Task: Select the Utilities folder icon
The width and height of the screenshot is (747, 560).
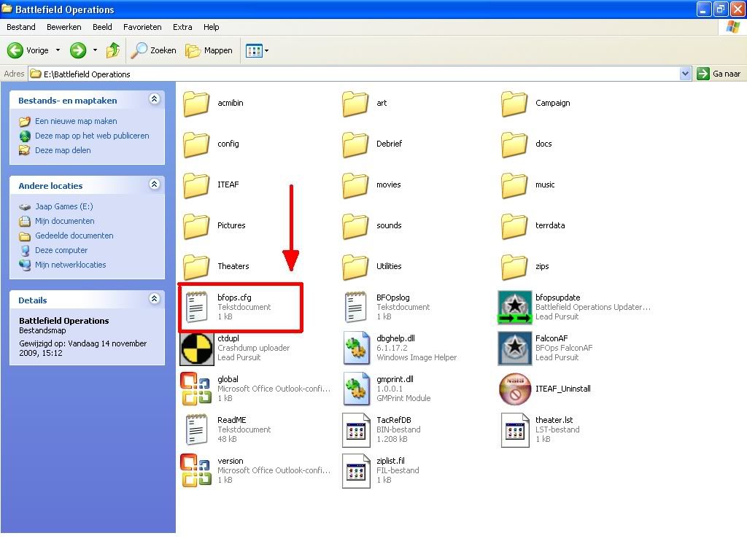Action: tap(355, 267)
